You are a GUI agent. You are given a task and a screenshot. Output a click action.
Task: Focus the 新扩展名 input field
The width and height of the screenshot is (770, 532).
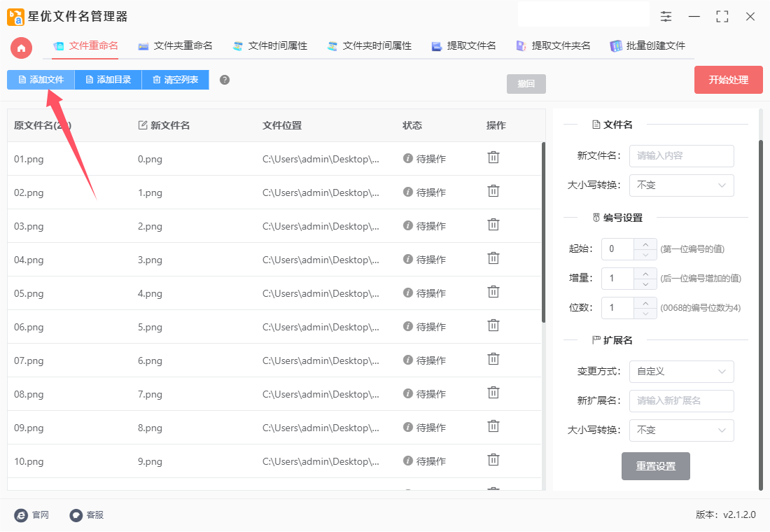tap(682, 401)
